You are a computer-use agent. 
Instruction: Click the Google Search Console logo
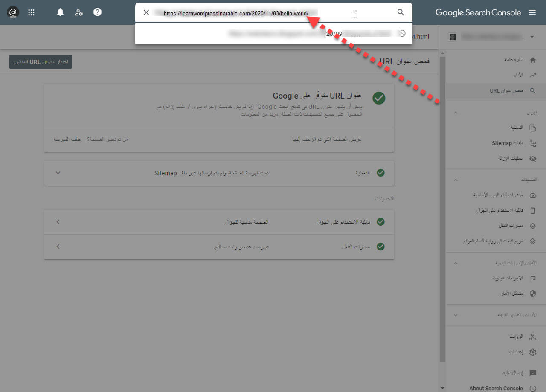click(478, 12)
